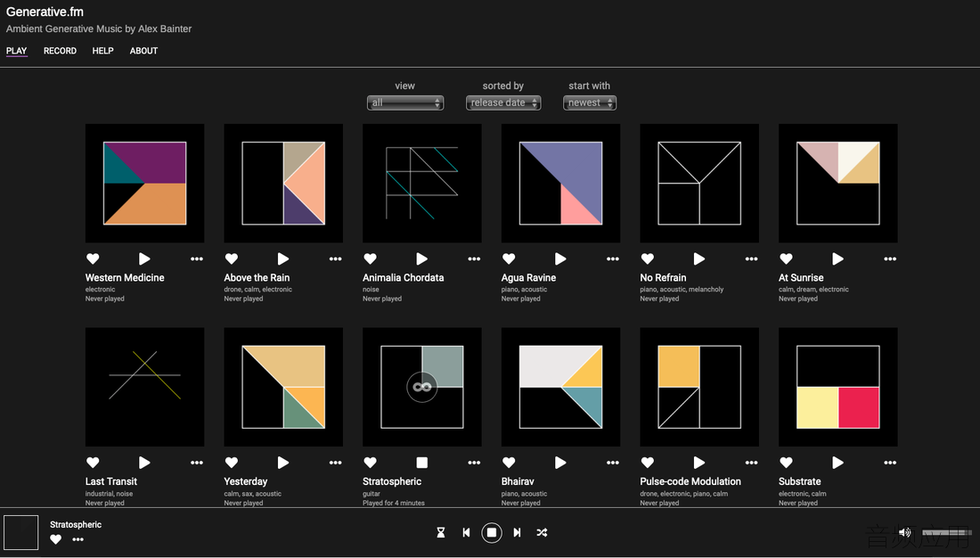This screenshot has width=980, height=558.
Task: Open the HELP tab
Action: click(103, 51)
